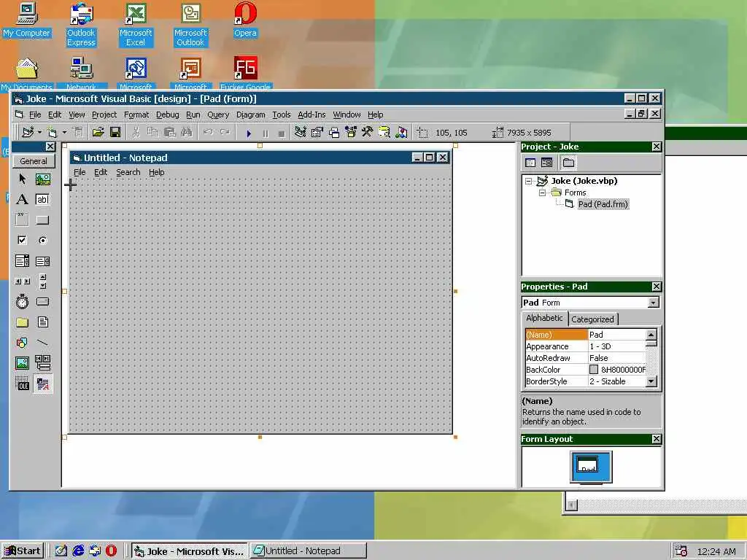This screenshot has height=560, width=747.
Task: Select the Timer control tool
Action: [x=22, y=302]
